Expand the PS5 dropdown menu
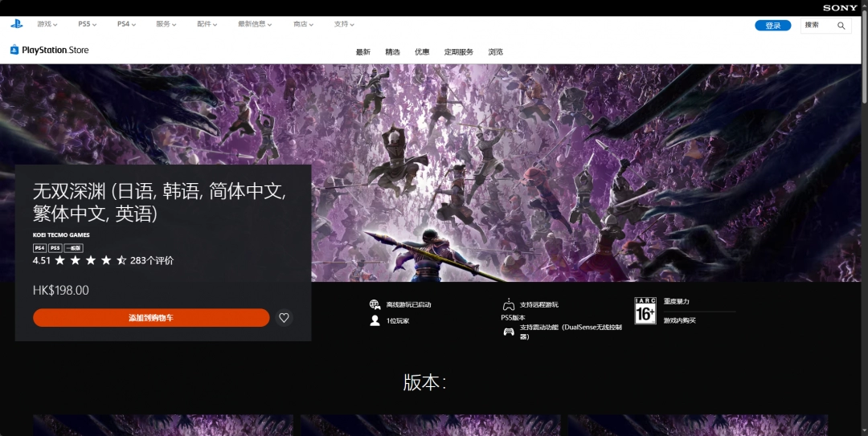This screenshot has width=868, height=436. (x=87, y=24)
